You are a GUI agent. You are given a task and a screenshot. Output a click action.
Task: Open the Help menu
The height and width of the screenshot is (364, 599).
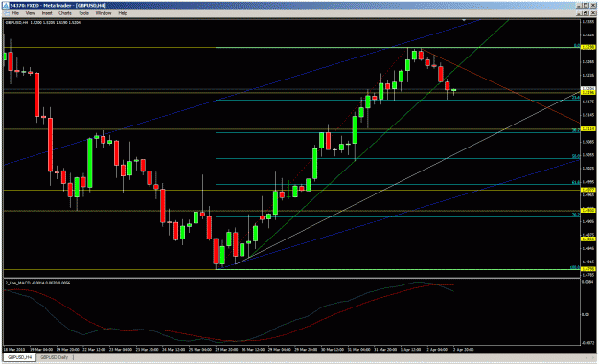coord(123,13)
